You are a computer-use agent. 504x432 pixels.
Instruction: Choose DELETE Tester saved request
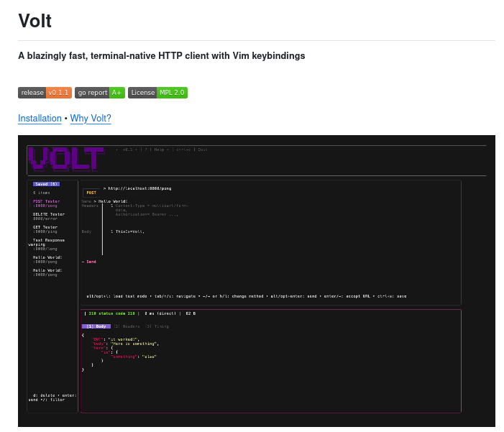coord(48,216)
